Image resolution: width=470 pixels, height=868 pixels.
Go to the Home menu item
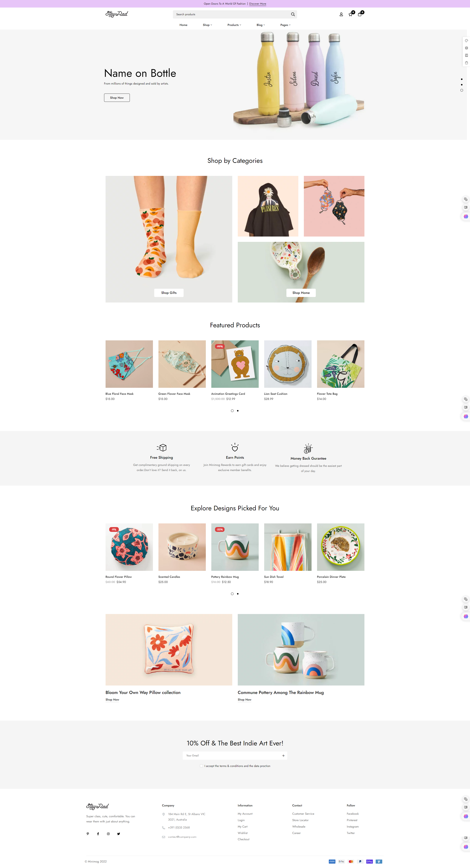[x=183, y=25]
